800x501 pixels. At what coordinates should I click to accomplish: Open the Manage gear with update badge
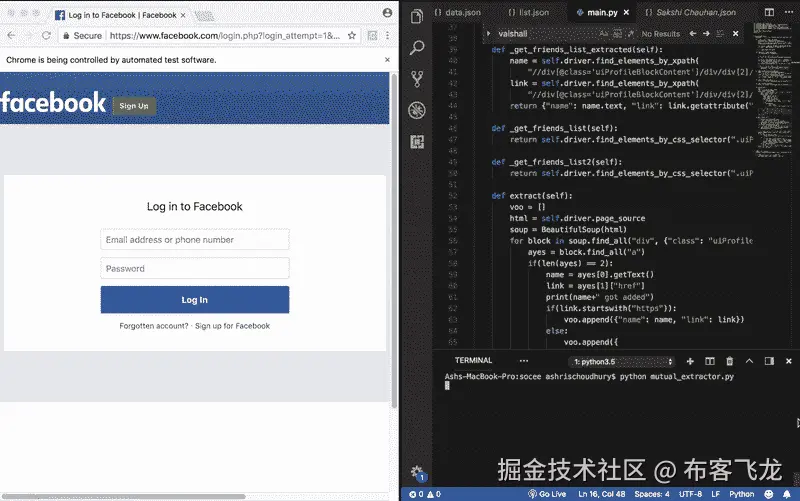click(x=417, y=472)
